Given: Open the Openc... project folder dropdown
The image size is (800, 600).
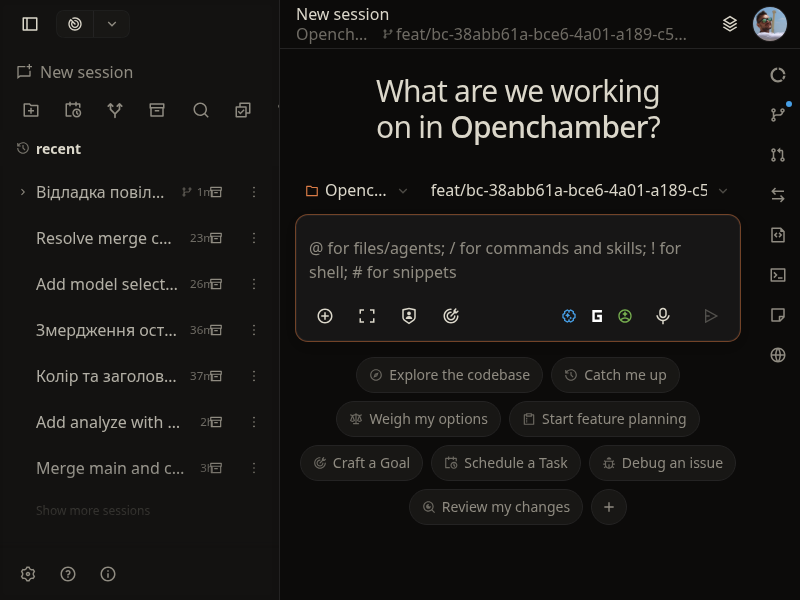Looking at the screenshot, I should pos(356,191).
